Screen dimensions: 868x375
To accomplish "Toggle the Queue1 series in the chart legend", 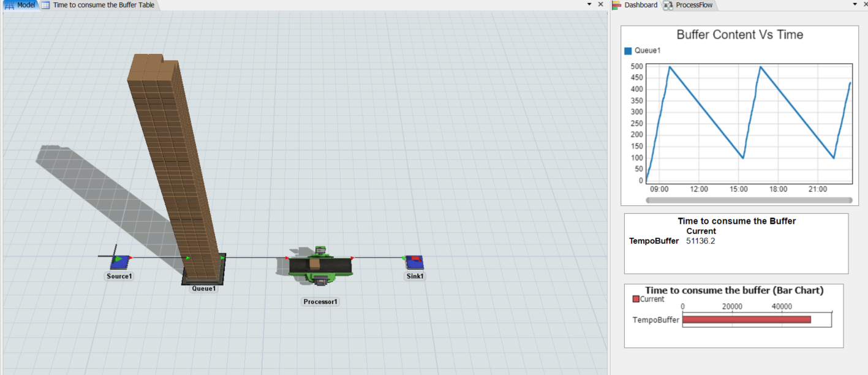I will [x=628, y=51].
